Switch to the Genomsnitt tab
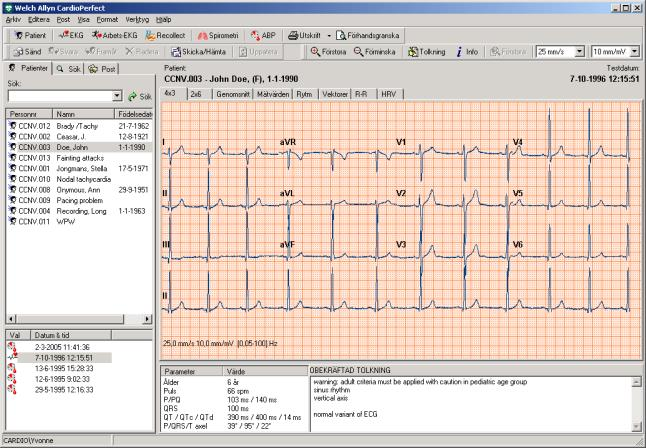 click(x=233, y=94)
